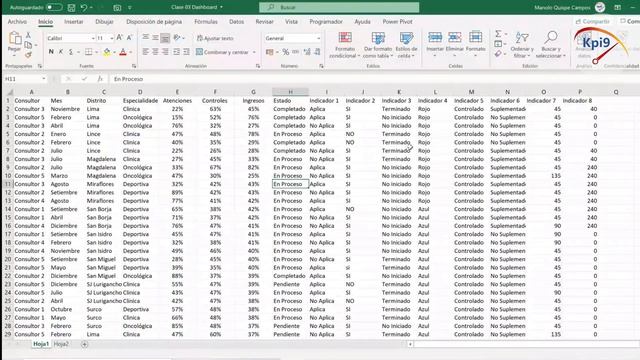Click the Increase font size icon
This screenshot has width=640, height=360.
(120, 38)
